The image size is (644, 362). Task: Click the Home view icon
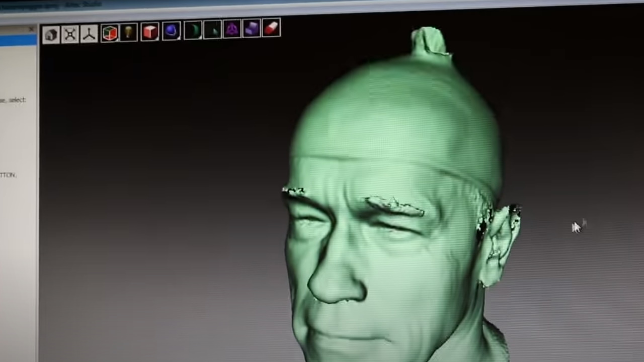51,34
